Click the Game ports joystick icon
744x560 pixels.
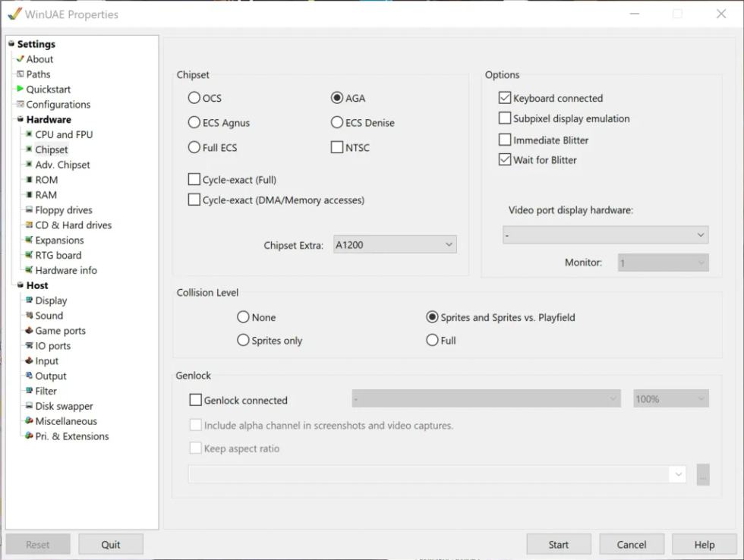29,331
